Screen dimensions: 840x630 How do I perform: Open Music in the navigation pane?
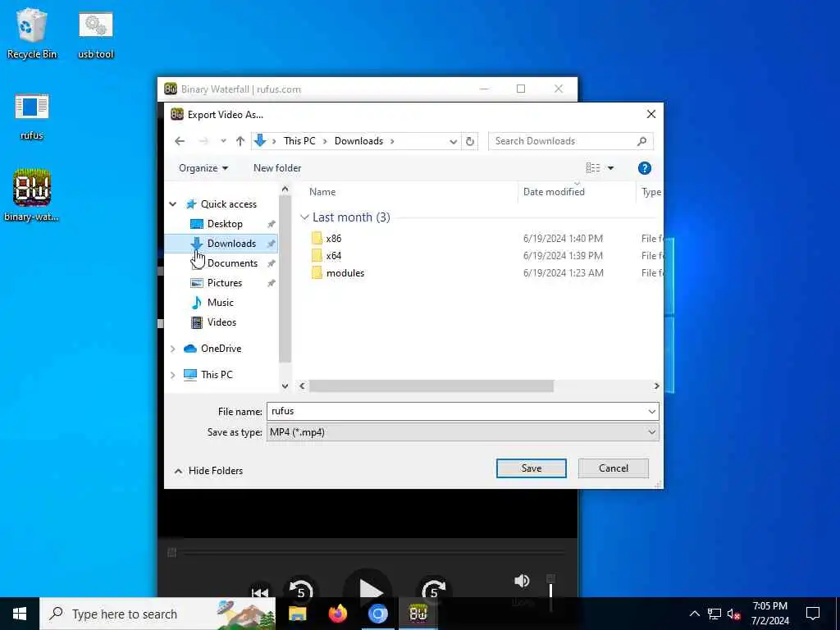click(220, 303)
